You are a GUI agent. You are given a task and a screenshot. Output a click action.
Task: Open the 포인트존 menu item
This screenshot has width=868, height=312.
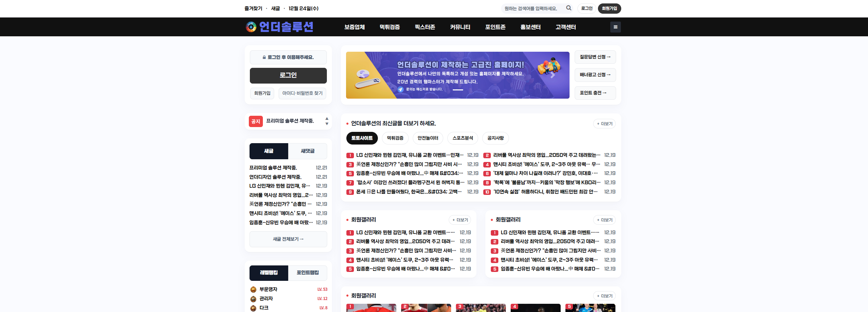click(x=495, y=27)
